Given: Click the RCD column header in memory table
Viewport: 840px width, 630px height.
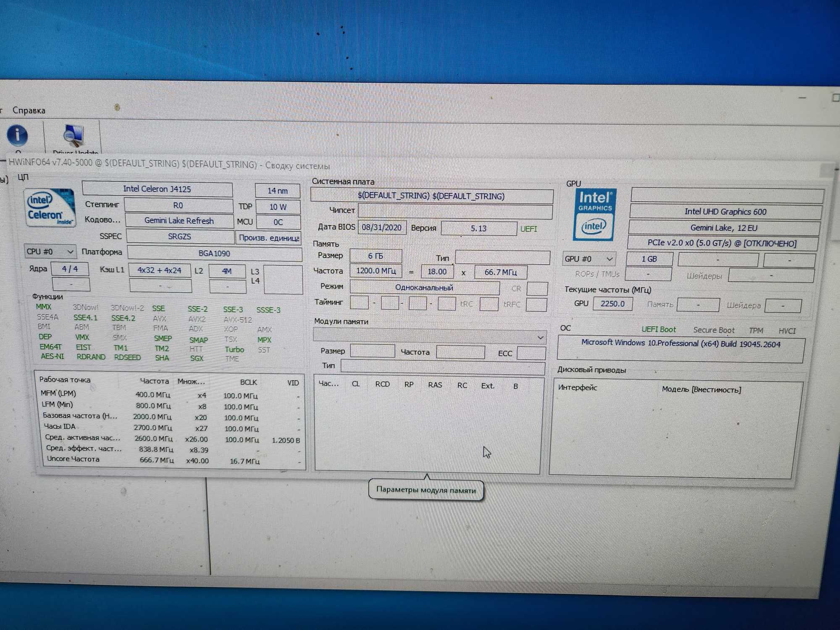Looking at the screenshot, I should point(382,384).
